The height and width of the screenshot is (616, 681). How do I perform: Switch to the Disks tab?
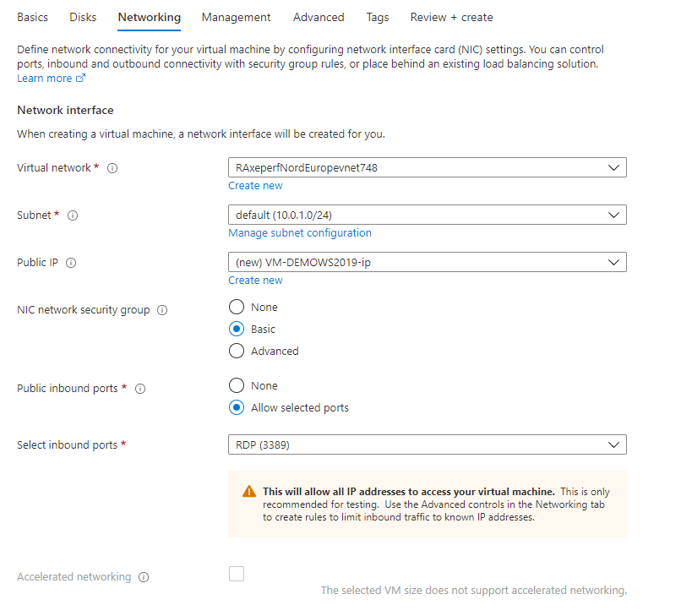(83, 17)
